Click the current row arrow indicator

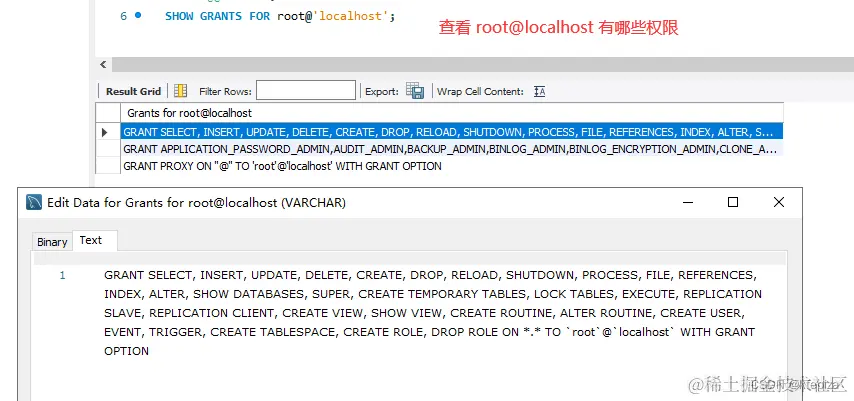(105, 132)
